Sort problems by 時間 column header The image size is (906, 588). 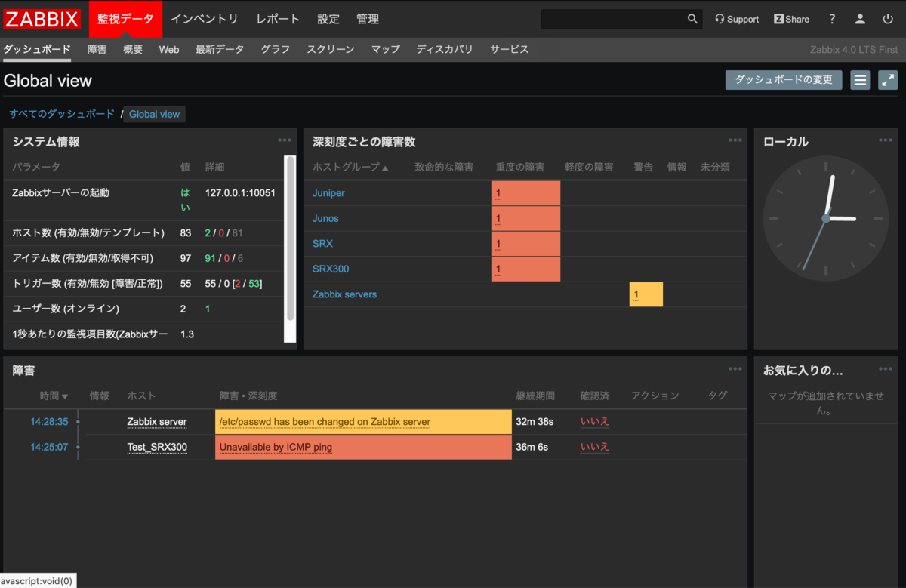(x=54, y=396)
